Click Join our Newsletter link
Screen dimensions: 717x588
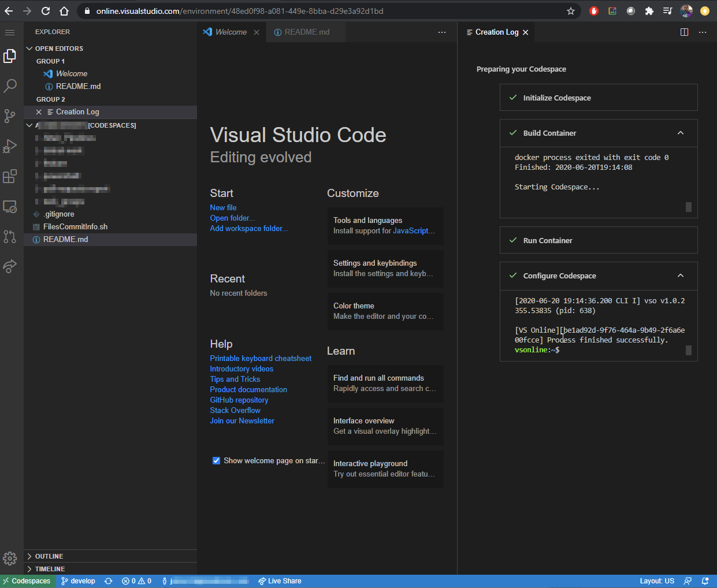tap(242, 420)
